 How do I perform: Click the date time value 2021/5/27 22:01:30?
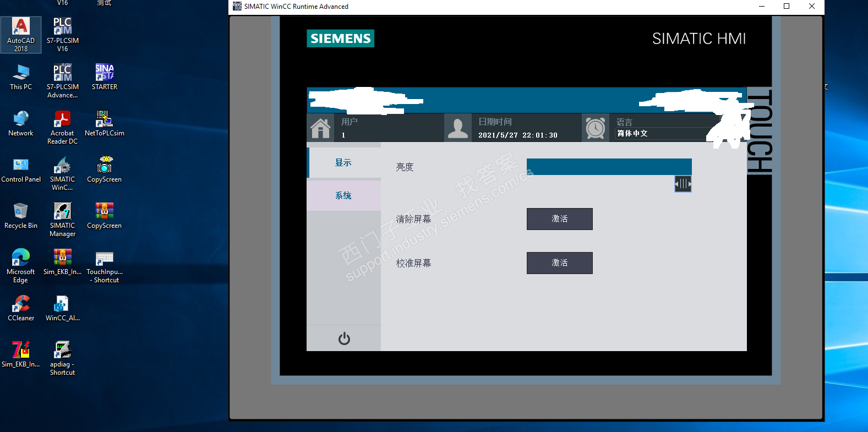pos(517,135)
